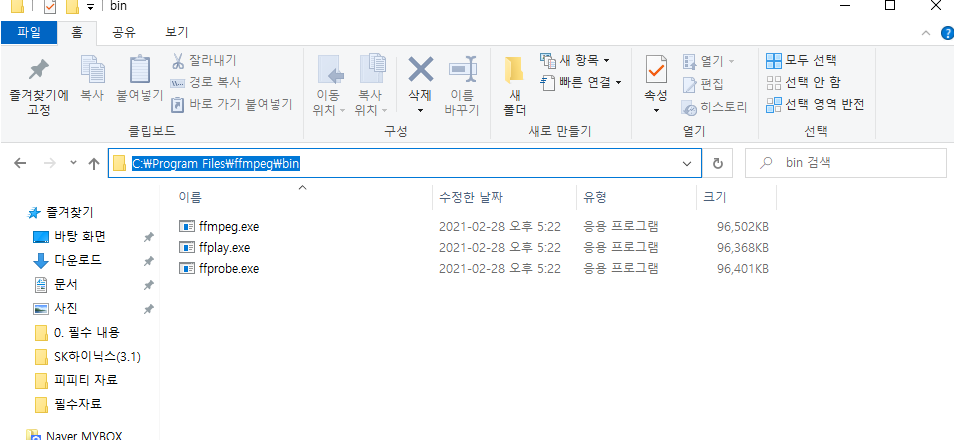Viewport: 954px width, 440px height.
Task: Click 편집 (edit) in the ribbon
Action: pos(703,85)
